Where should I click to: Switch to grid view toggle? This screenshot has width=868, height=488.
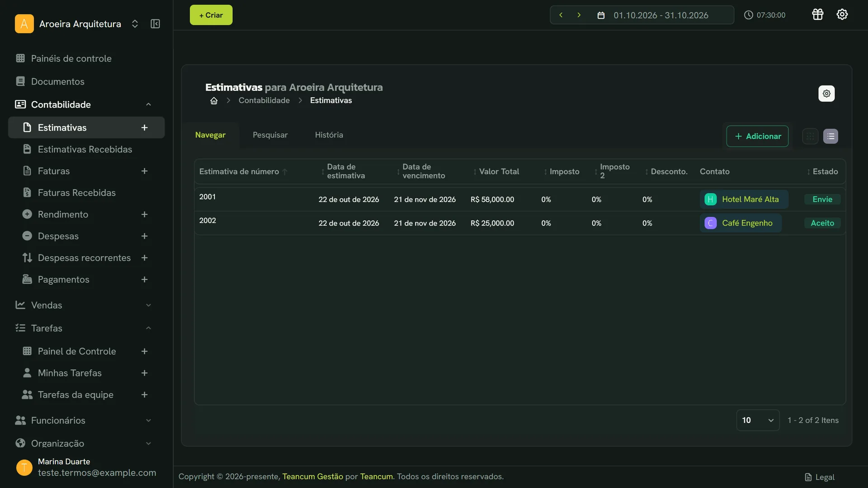point(810,136)
